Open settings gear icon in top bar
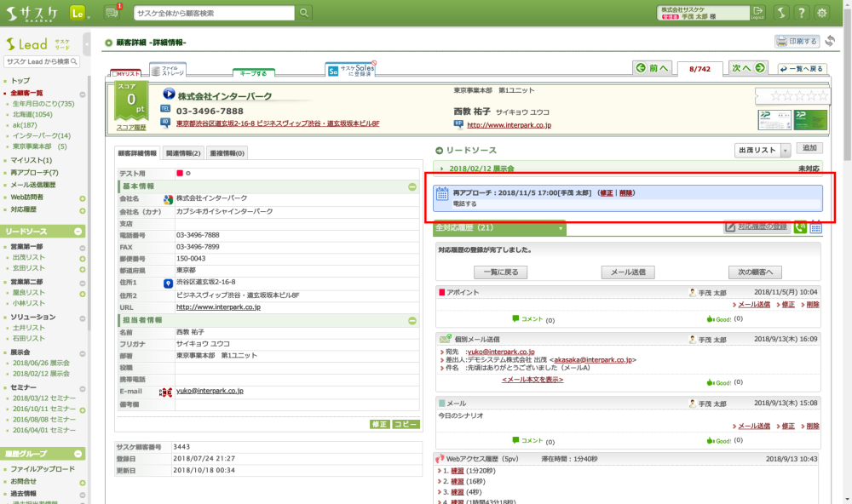Image resolution: width=852 pixels, height=504 pixels. pyautogui.click(x=822, y=13)
